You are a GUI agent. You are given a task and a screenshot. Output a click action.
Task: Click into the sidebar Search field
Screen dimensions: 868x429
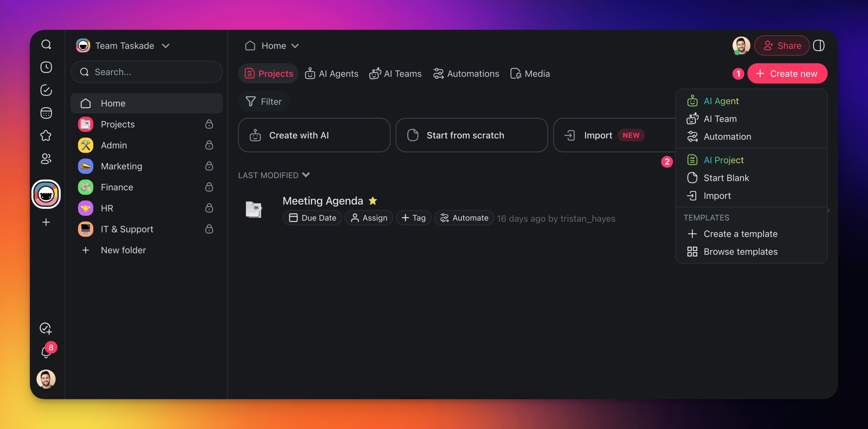[x=147, y=72]
